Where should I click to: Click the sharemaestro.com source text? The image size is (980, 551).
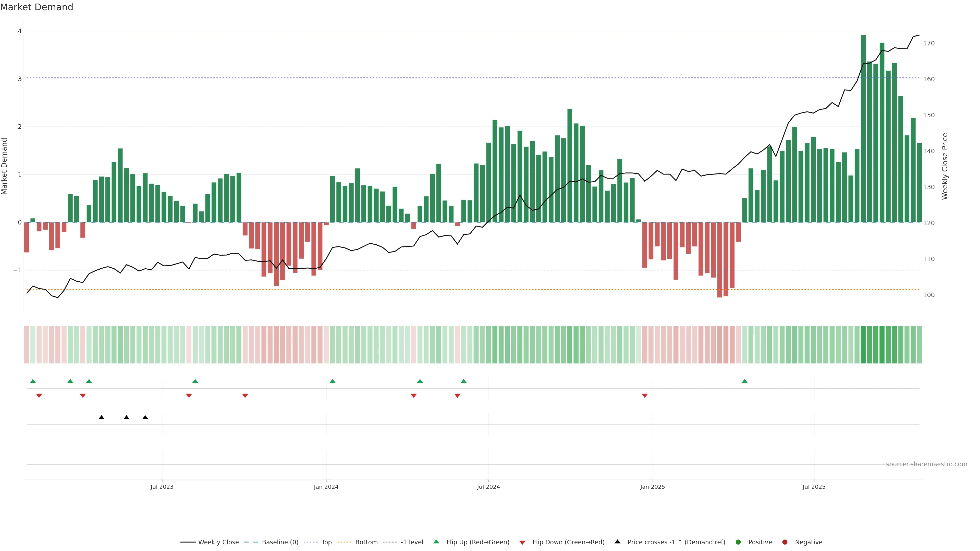[926, 464]
